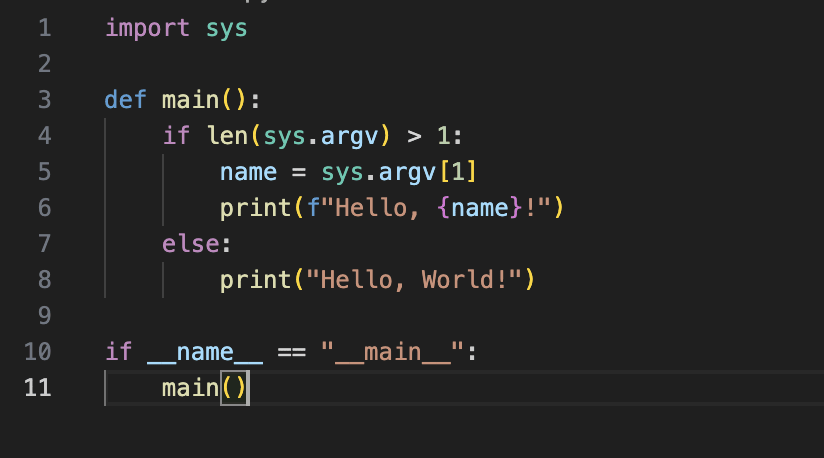
Task: Click line number 7 in gutter
Action: [45, 244]
